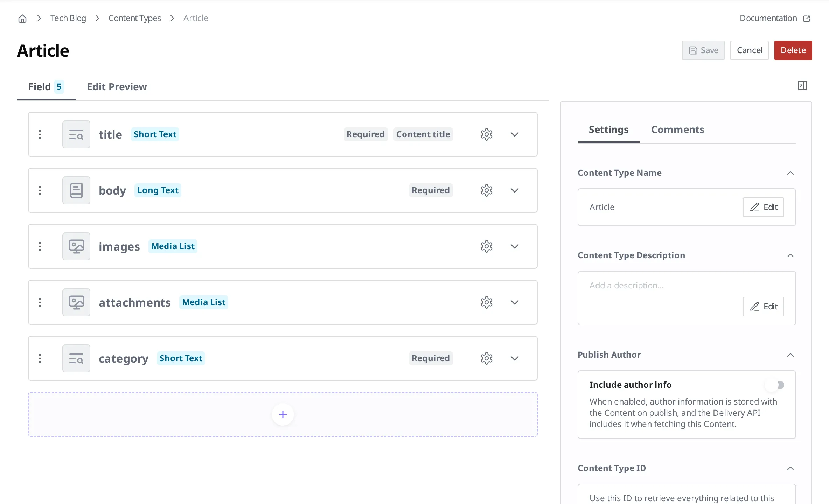
Task: Open settings gear for title field
Action: [487, 134]
